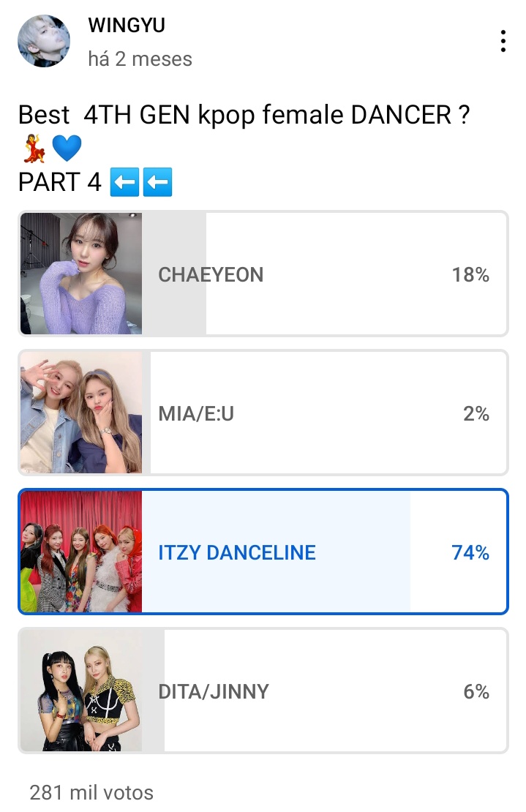Click the 'há 2 meses' timestamp
This screenshot has height=812, width=526.
tap(140, 59)
